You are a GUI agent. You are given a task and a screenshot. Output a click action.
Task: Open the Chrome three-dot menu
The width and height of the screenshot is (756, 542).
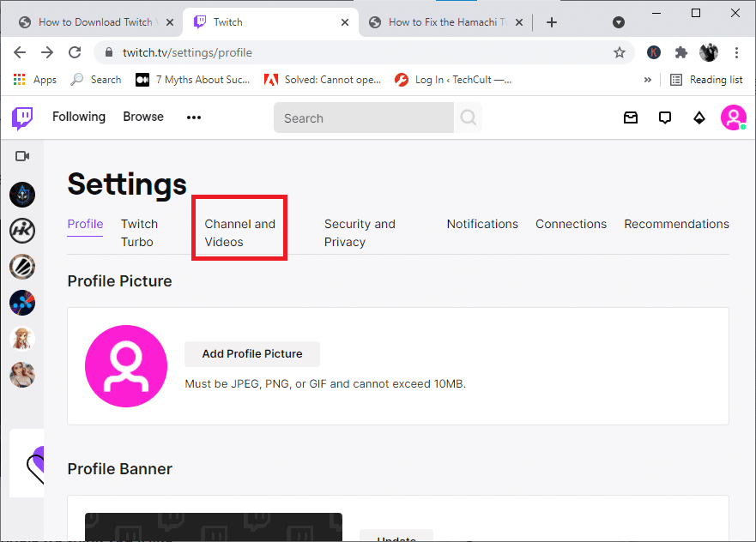[x=736, y=52]
